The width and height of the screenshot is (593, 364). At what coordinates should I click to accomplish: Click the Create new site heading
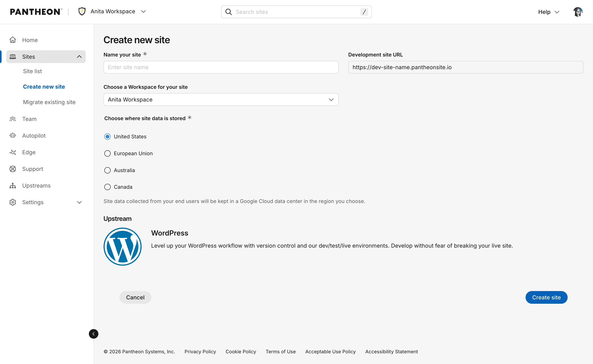coord(136,40)
